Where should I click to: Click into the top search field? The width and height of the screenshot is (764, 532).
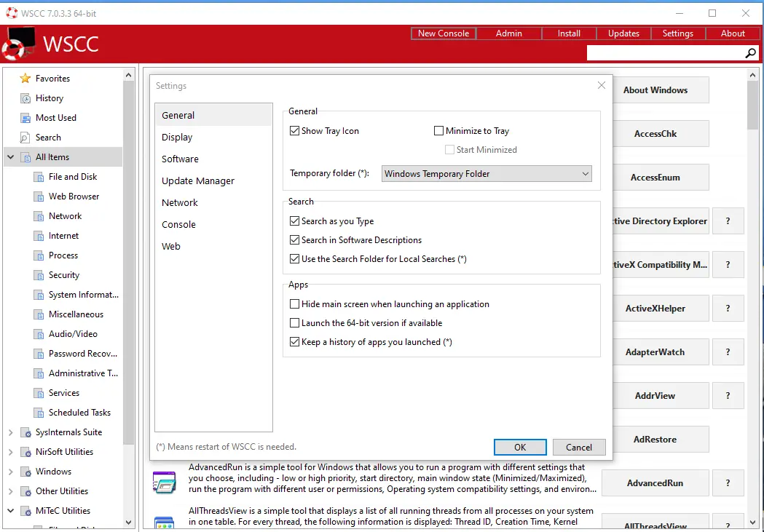666,52
